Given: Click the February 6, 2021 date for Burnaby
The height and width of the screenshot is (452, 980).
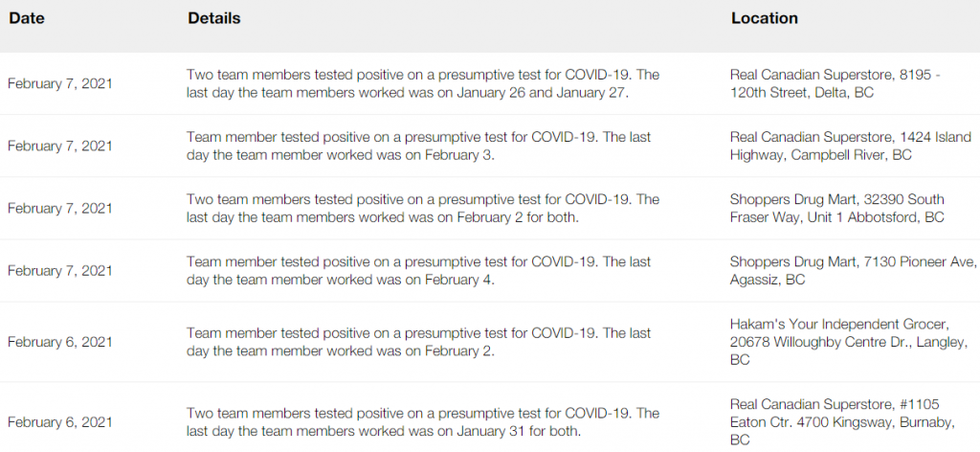Looking at the screenshot, I should tap(60, 422).
